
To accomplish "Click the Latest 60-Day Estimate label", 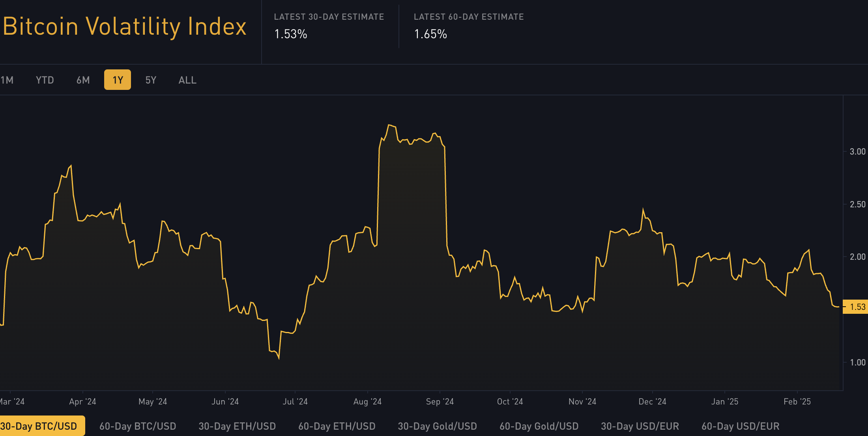I will (x=469, y=17).
